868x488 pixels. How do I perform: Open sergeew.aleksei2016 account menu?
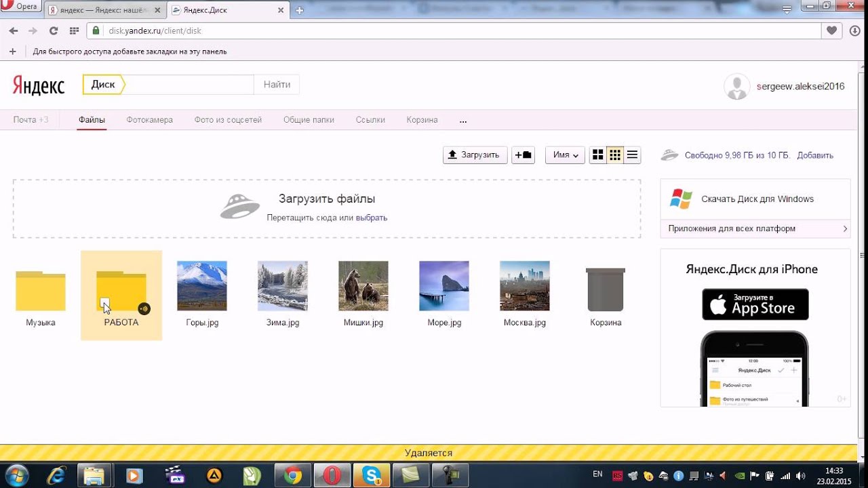pyautogui.click(x=801, y=86)
